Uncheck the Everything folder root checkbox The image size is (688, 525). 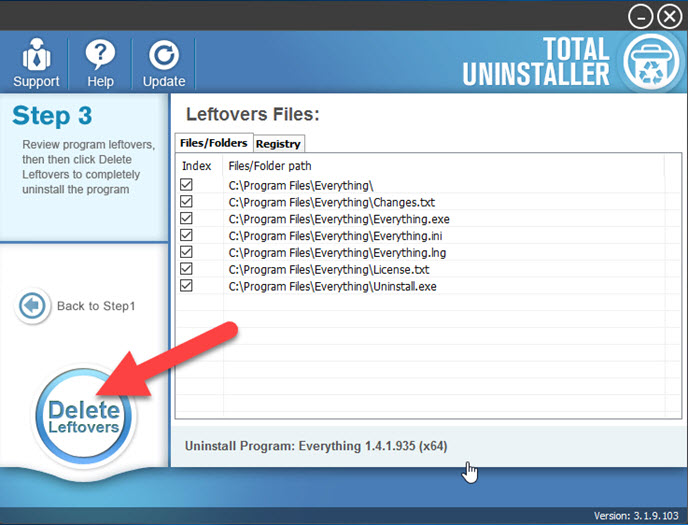pyautogui.click(x=186, y=185)
